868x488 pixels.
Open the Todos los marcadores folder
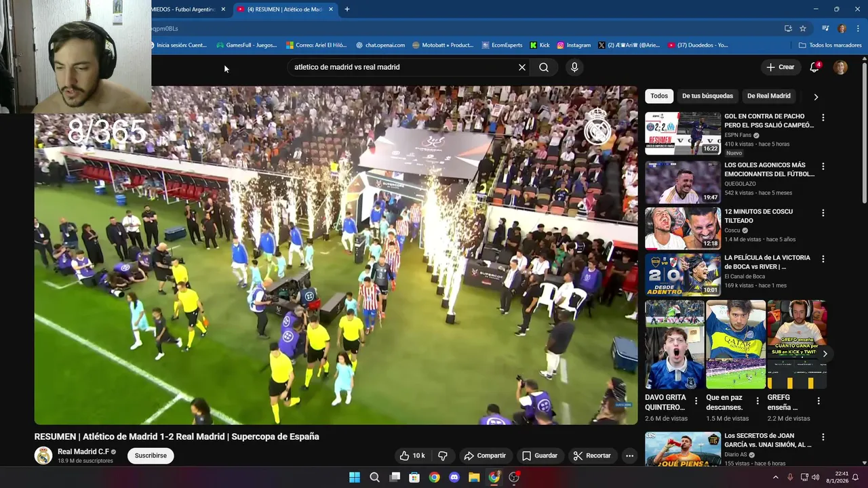click(830, 45)
